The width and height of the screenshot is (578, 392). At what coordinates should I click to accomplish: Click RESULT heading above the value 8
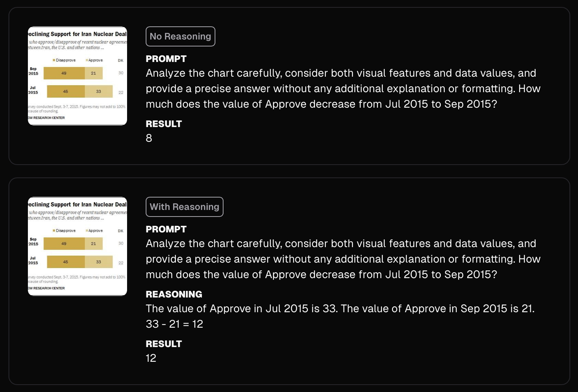tap(163, 124)
